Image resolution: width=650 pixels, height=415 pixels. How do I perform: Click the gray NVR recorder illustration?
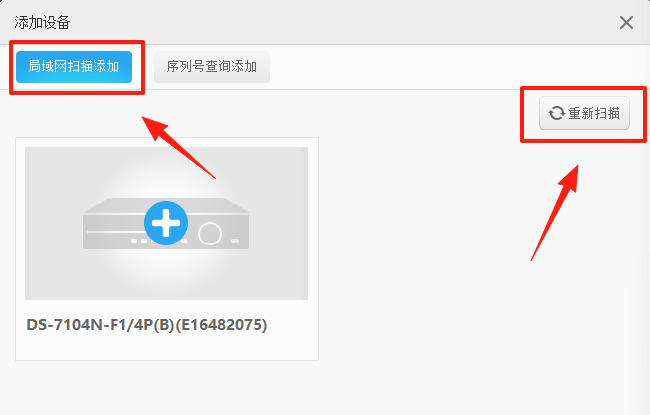(166, 223)
